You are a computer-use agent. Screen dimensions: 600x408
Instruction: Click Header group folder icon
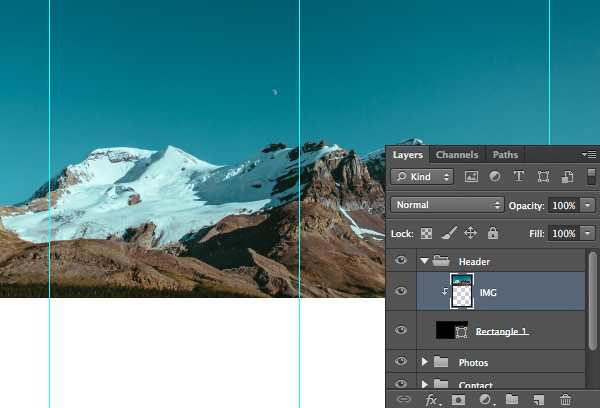(x=441, y=261)
